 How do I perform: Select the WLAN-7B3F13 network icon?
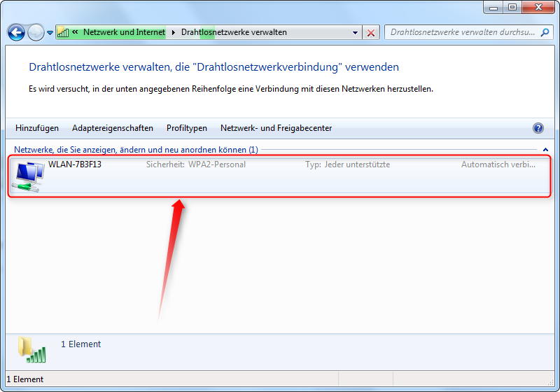point(29,176)
